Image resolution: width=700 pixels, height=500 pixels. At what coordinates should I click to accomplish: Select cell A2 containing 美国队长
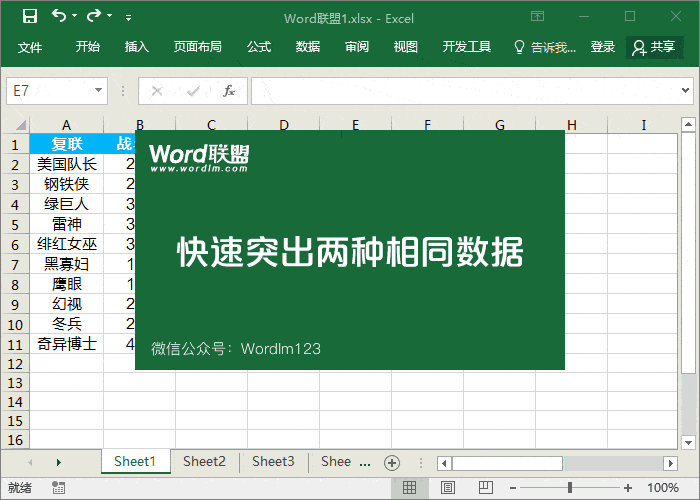(x=66, y=164)
